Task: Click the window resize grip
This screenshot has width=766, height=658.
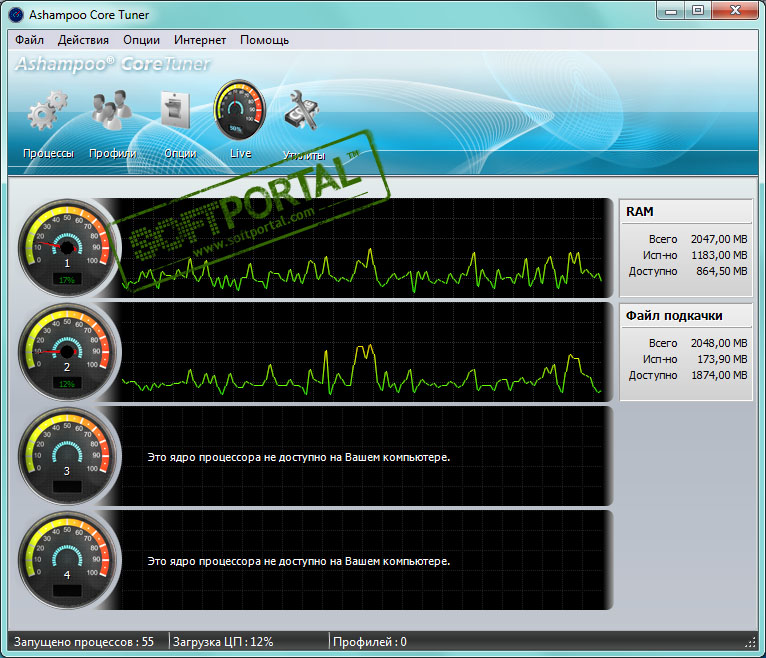Action: (x=751, y=643)
